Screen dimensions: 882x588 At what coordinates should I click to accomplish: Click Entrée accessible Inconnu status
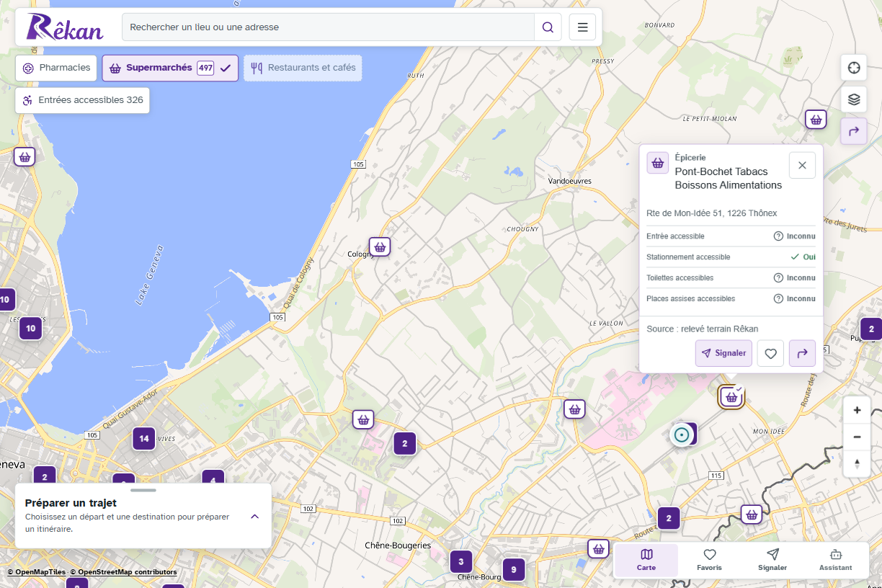[x=794, y=236]
